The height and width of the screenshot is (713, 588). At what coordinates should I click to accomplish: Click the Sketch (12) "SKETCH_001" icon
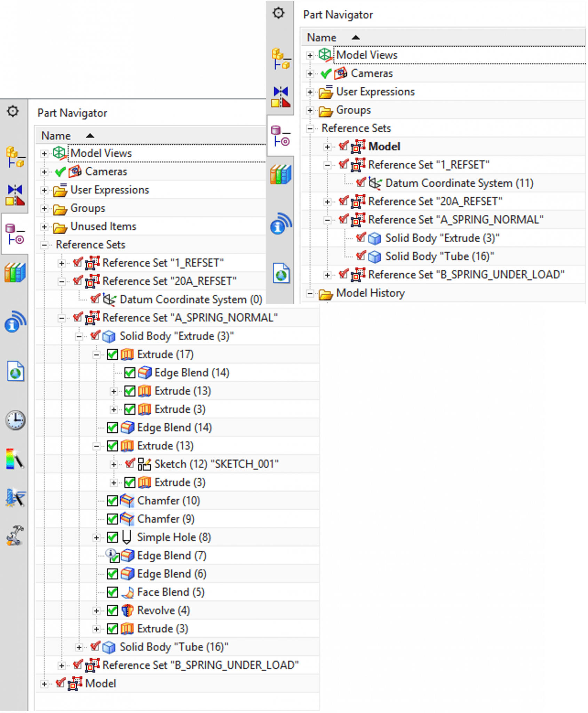pyautogui.click(x=144, y=464)
